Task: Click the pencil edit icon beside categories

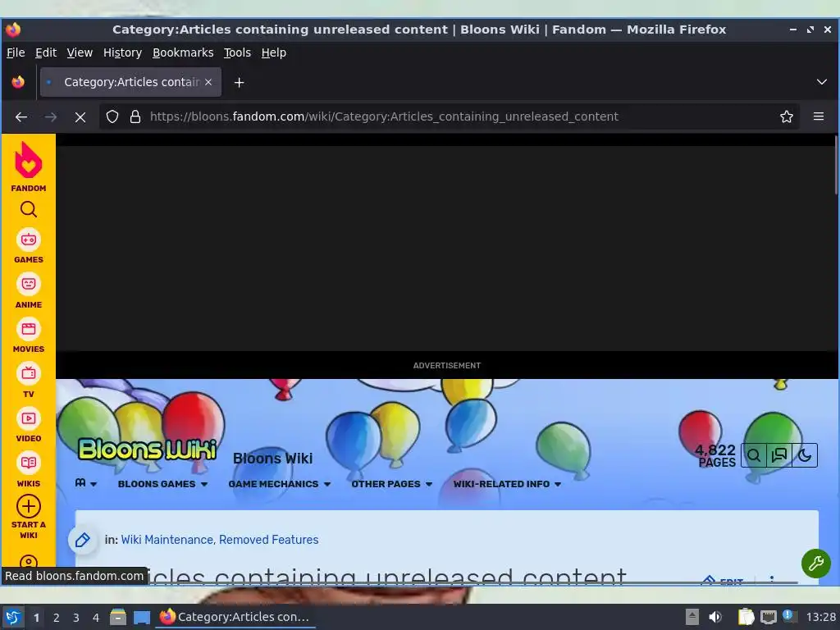Action: (x=82, y=540)
